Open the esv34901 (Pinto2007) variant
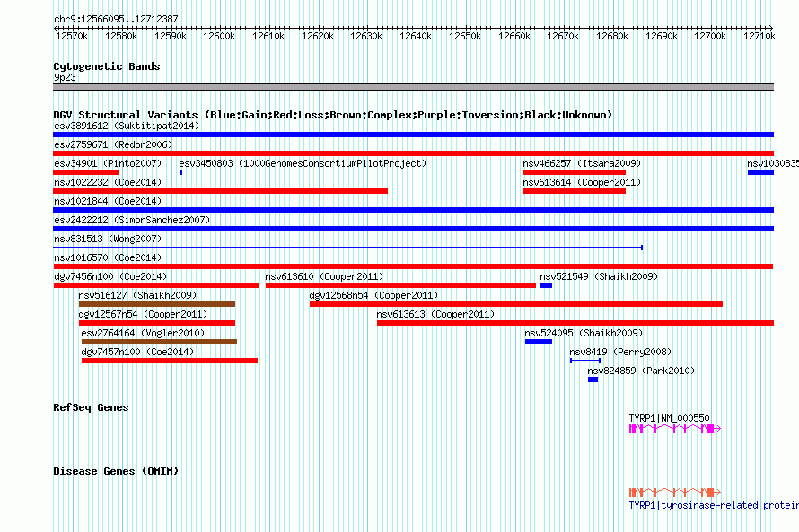This screenshot has width=799, height=532. (x=108, y=163)
